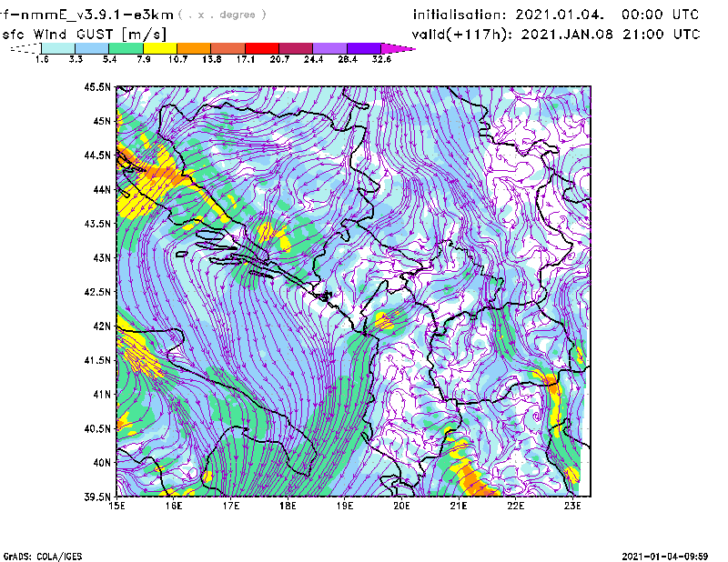Image resolution: width=728 pixels, height=562 pixels.
Task: Select the green legend swatch between 5.4 and 7.9
Action: (126, 47)
